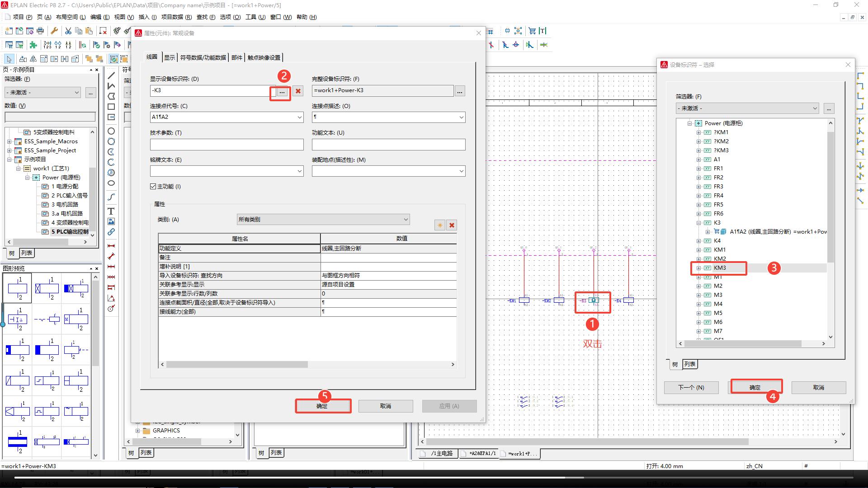Click the 技术参数 input field
Image resolution: width=868 pixels, height=488 pixels.
[x=226, y=144]
